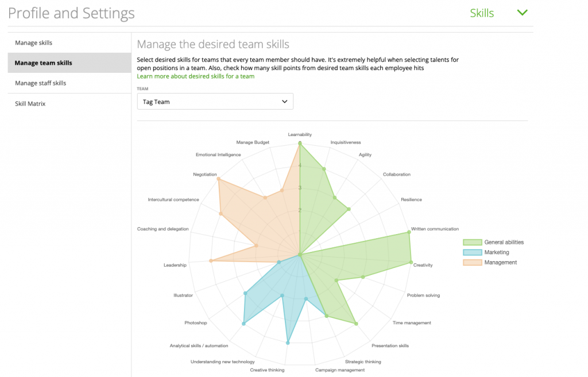Viewport: 588px width, 377px height.
Task: Open the Team selection dropdown
Action: pos(215,101)
